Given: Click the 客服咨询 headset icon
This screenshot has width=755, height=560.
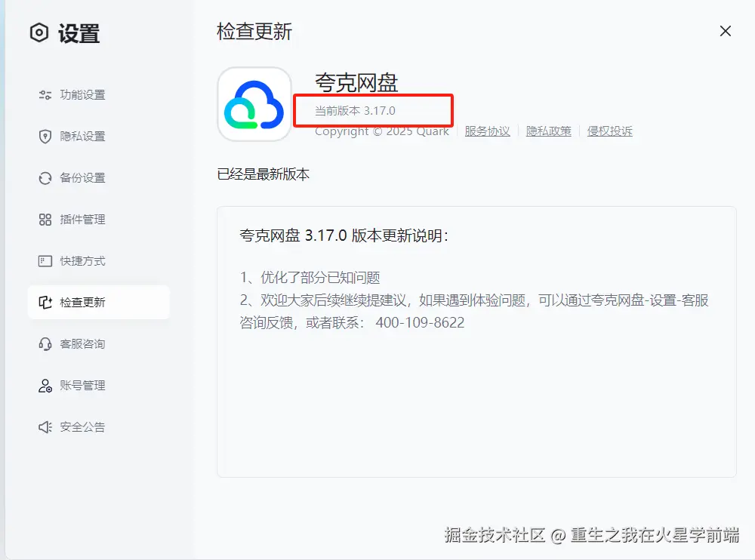Looking at the screenshot, I should coord(45,344).
